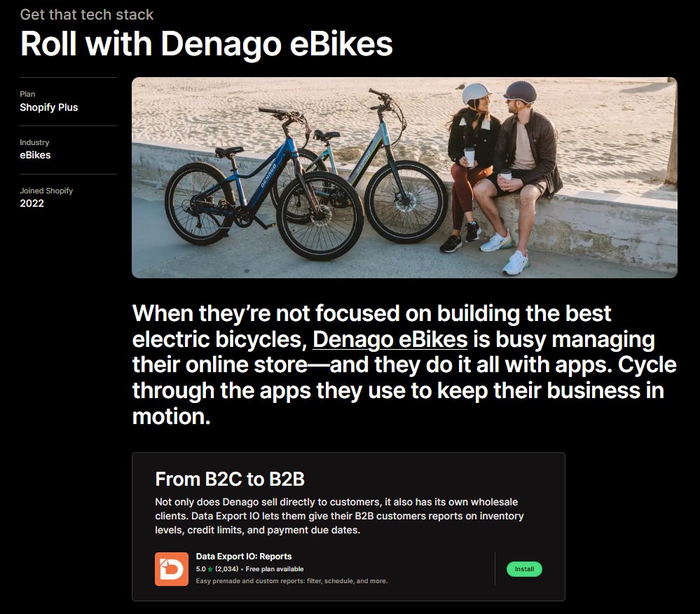
Task: Click the '5.0' rating value
Action: click(201, 569)
